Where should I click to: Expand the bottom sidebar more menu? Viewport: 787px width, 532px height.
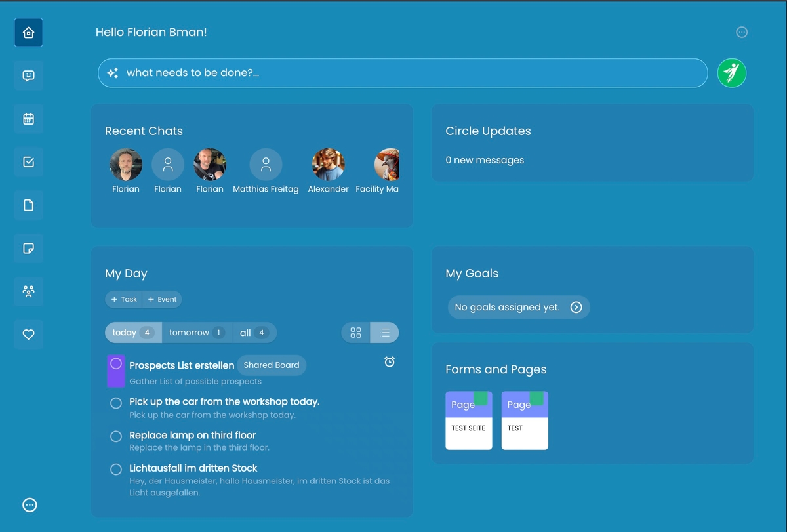click(30, 504)
